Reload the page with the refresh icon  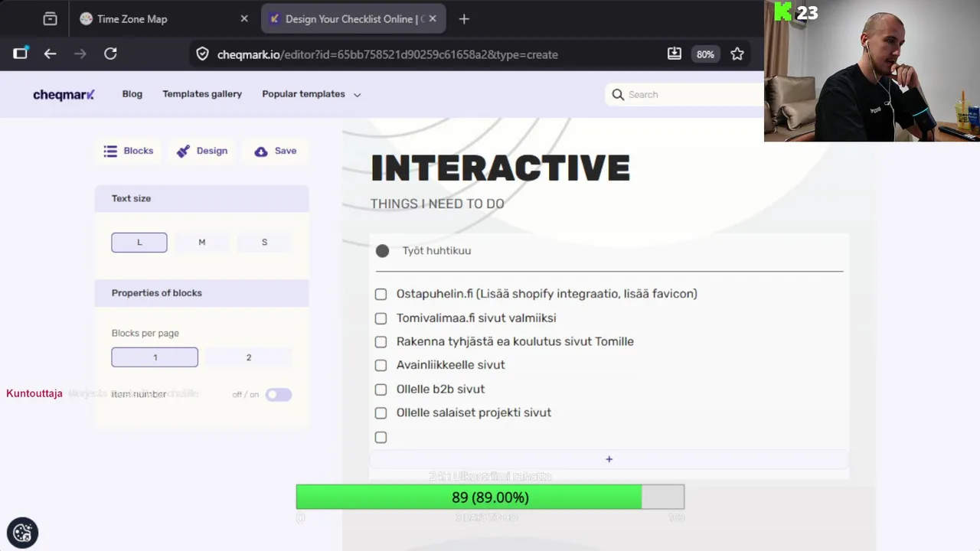(110, 54)
